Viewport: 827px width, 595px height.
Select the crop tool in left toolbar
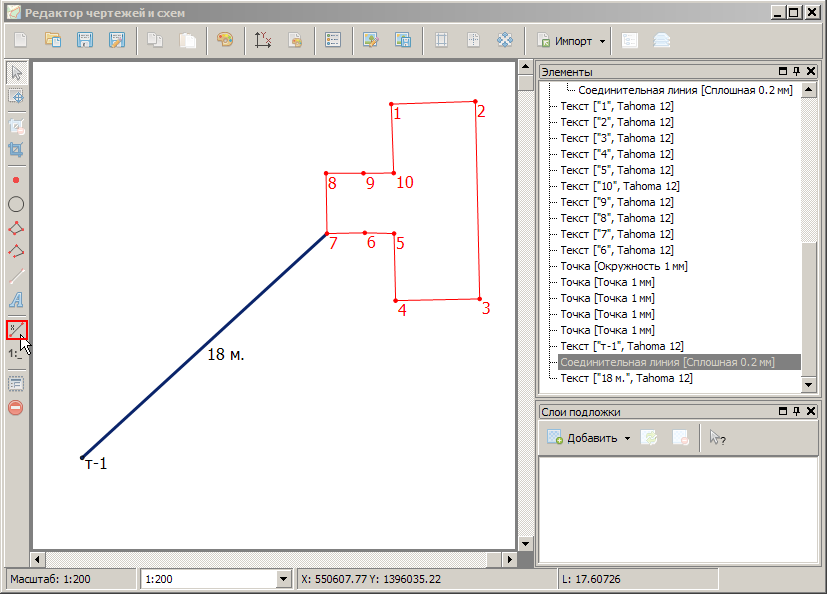coord(16,151)
